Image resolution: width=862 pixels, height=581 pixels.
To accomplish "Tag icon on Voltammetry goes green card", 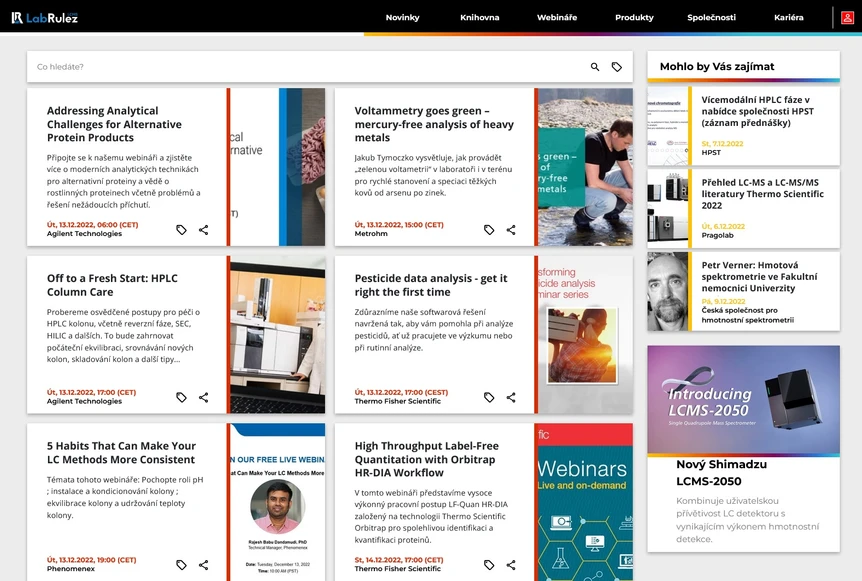I will point(489,230).
